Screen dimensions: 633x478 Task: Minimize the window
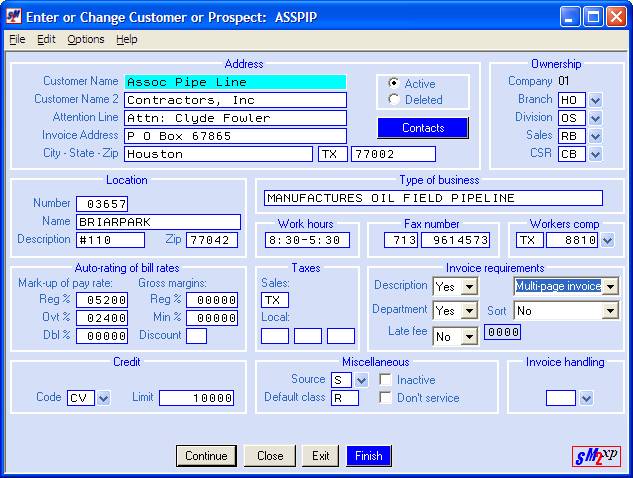click(570, 17)
